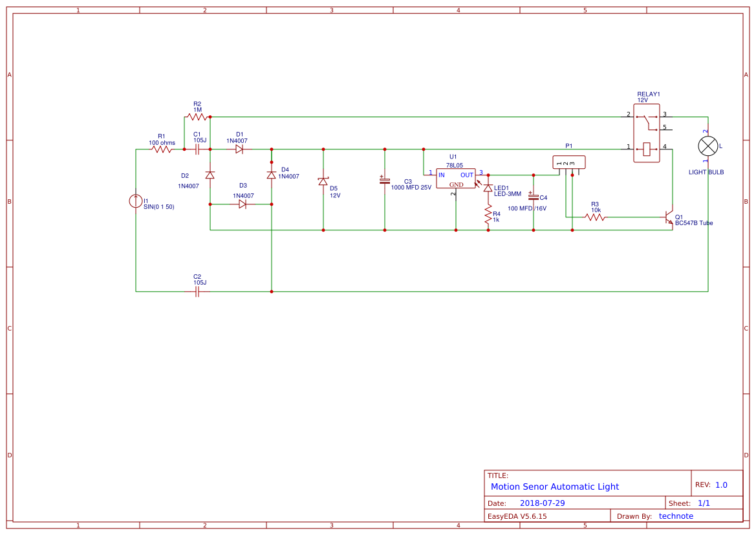Click the D5 12V zener diode symbol
This screenshot has width=756, height=535.
coord(323,183)
